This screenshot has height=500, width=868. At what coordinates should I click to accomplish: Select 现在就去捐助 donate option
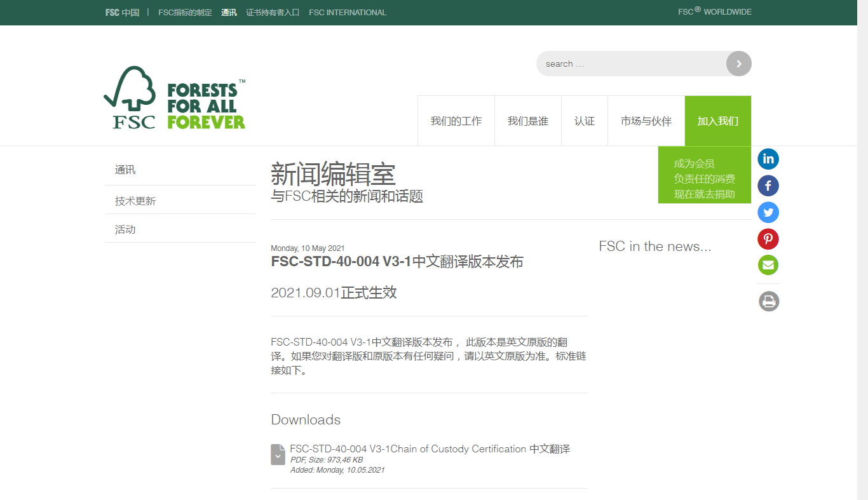pos(705,194)
